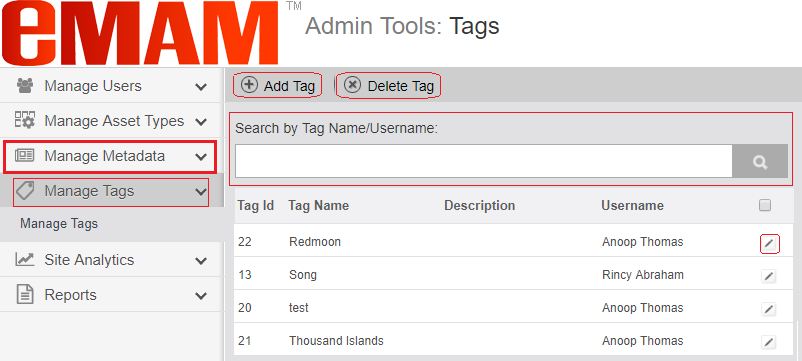The width and height of the screenshot is (802, 361).
Task: Open edit pencil for test tag
Action: point(768,309)
